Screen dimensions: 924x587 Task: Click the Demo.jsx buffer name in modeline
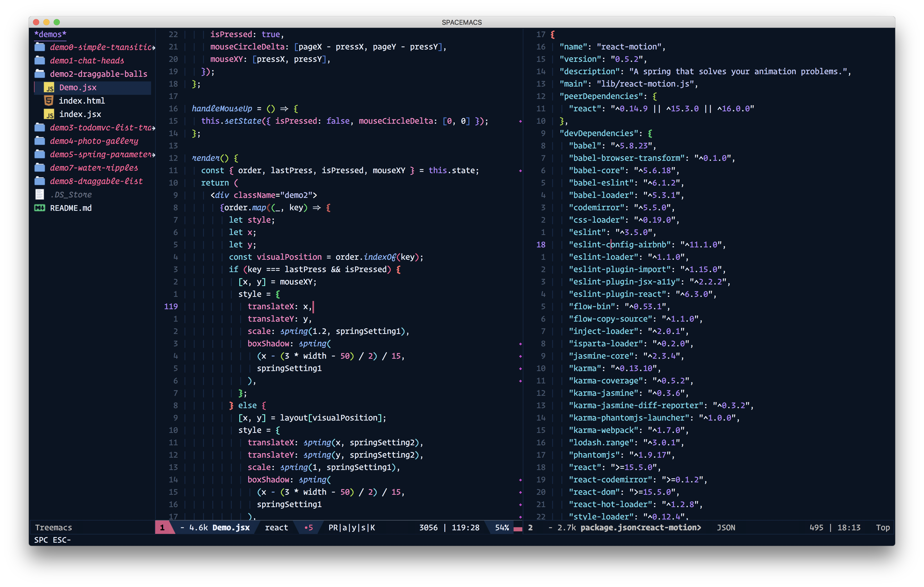[231, 527]
